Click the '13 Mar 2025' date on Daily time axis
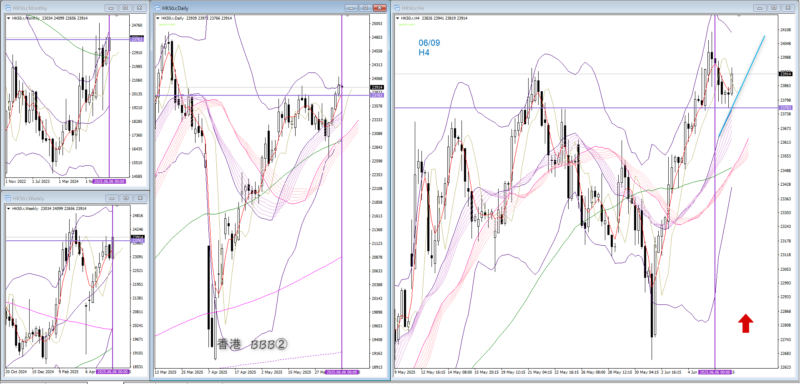 165,372
